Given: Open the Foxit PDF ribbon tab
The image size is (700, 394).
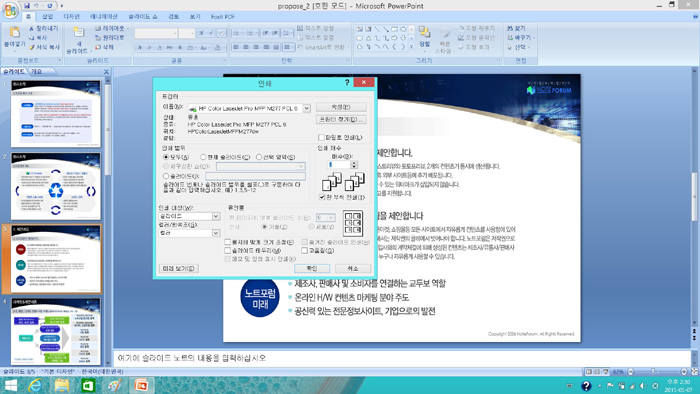Looking at the screenshot, I should [x=222, y=17].
